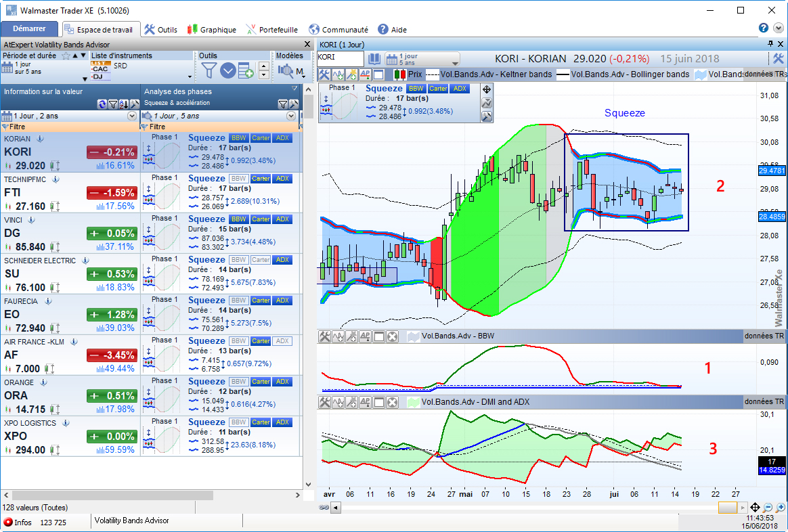This screenshot has width=788, height=532.
Task: Toggle the BBW tag in chart Squeeze box
Action: point(416,89)
